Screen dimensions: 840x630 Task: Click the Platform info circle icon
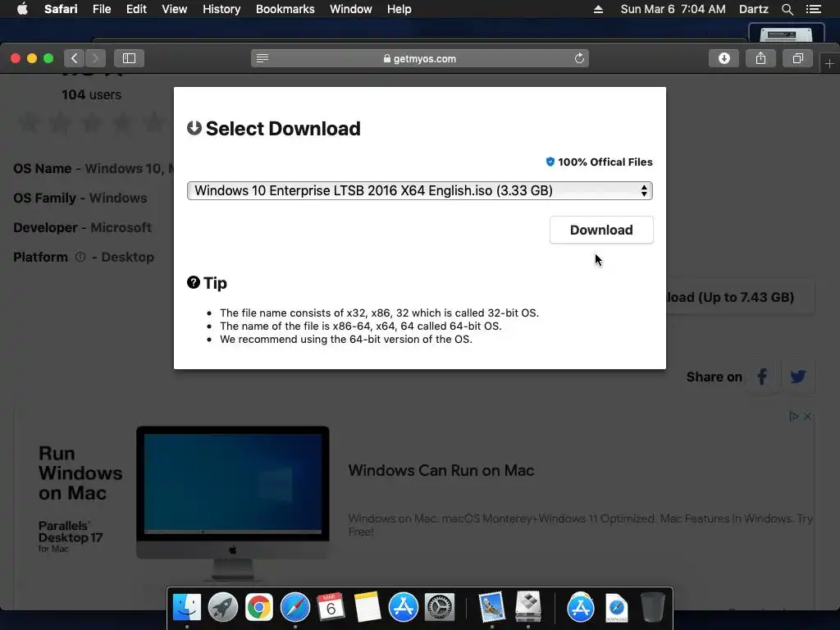pos(80,257)
